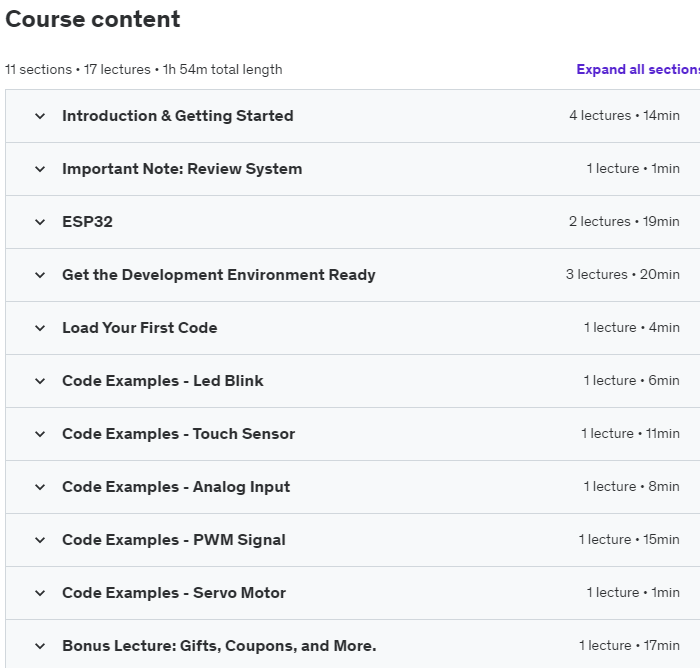Click the '3 lectures • 20min' label

623,275
